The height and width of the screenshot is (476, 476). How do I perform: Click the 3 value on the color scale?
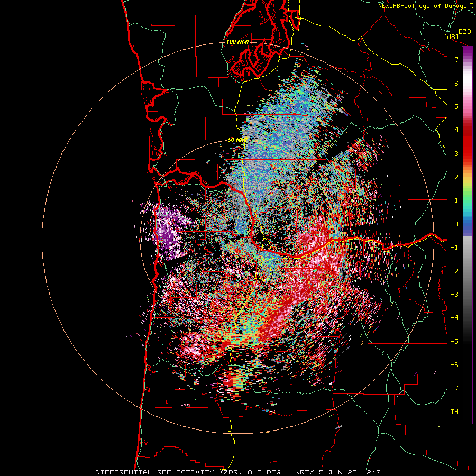click(x=456, y=153)
